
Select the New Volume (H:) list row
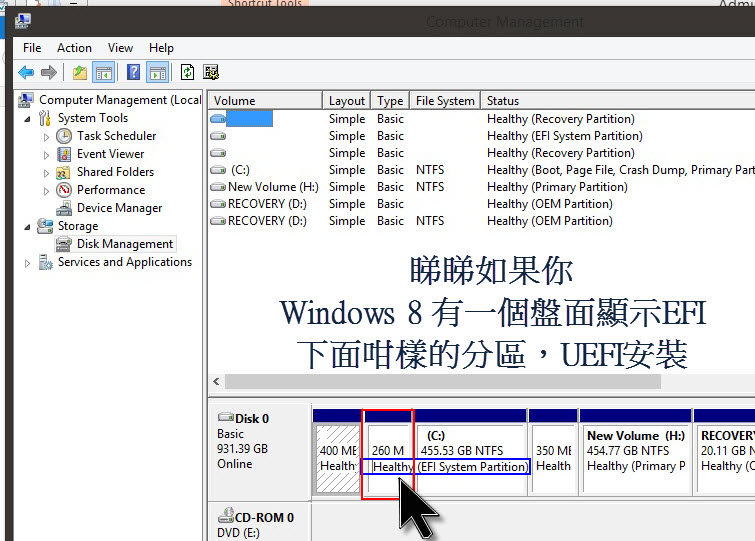(482, 187)
